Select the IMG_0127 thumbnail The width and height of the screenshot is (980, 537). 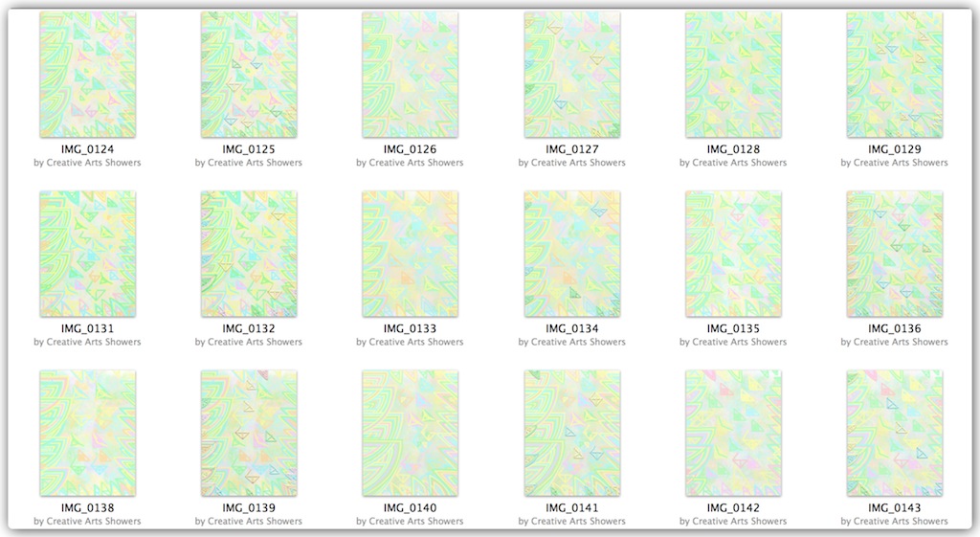click(572, 75)
